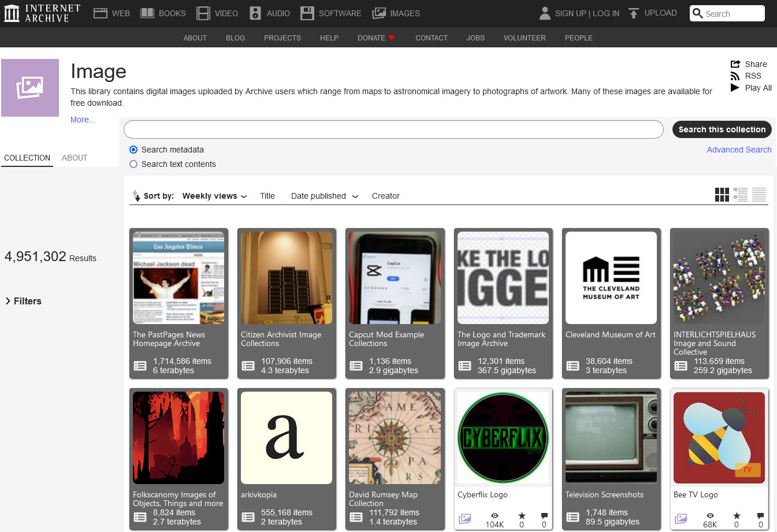
Task: Click the collection search input field
Action: tap(393, 129)
